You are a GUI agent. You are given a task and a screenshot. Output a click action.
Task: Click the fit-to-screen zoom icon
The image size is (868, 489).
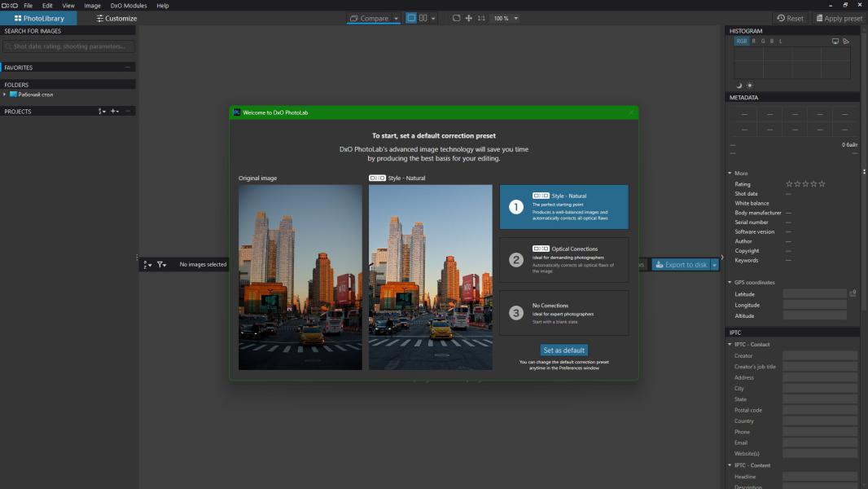[x=456, y=18]
